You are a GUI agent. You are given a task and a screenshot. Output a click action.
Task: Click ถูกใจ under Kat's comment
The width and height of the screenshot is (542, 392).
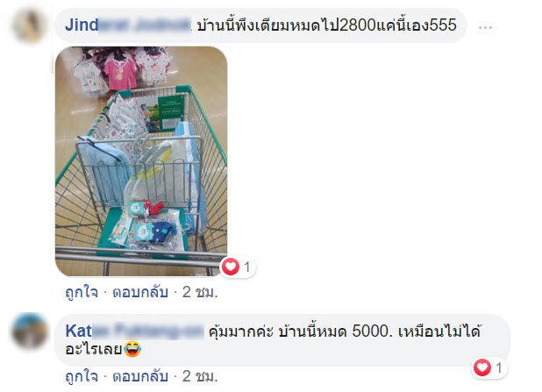(x=82, y=376)
